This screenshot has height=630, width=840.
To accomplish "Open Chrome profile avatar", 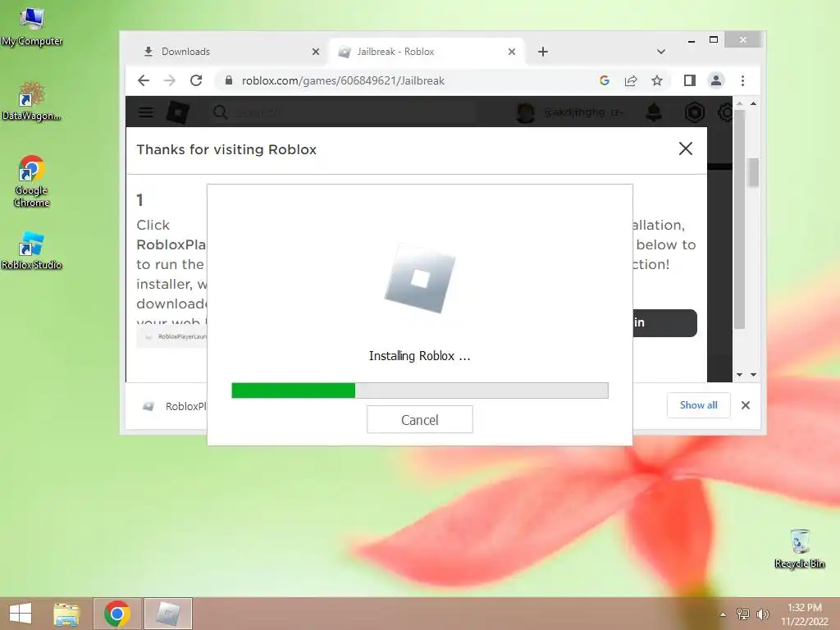I will click(715, 80).
